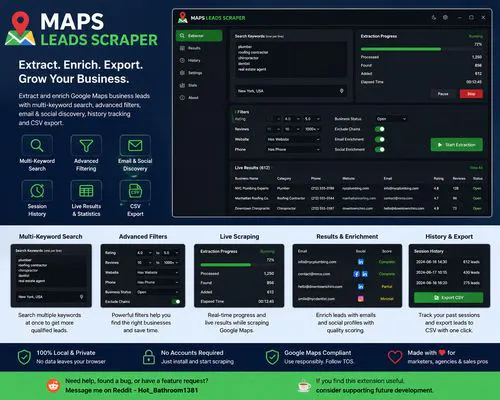This screenshot has height=400, width=500.
Task: Toggle the Email Enrichment switch
Action: [x=380, y=139]
